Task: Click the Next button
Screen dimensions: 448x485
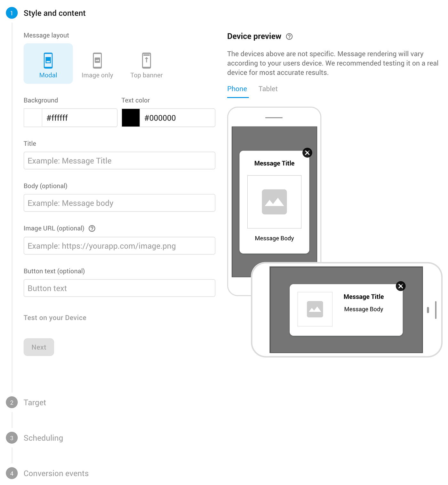Action: click(x=39, y=347)
